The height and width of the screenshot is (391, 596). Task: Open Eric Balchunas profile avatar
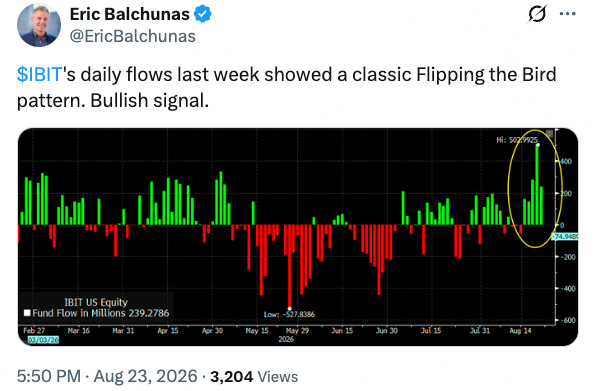[39, 25]
